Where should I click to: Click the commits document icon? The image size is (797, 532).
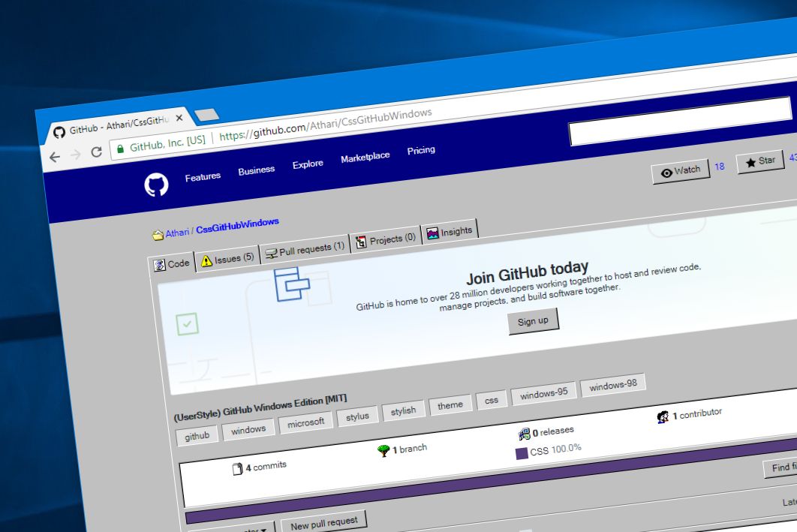coord(237,468)
